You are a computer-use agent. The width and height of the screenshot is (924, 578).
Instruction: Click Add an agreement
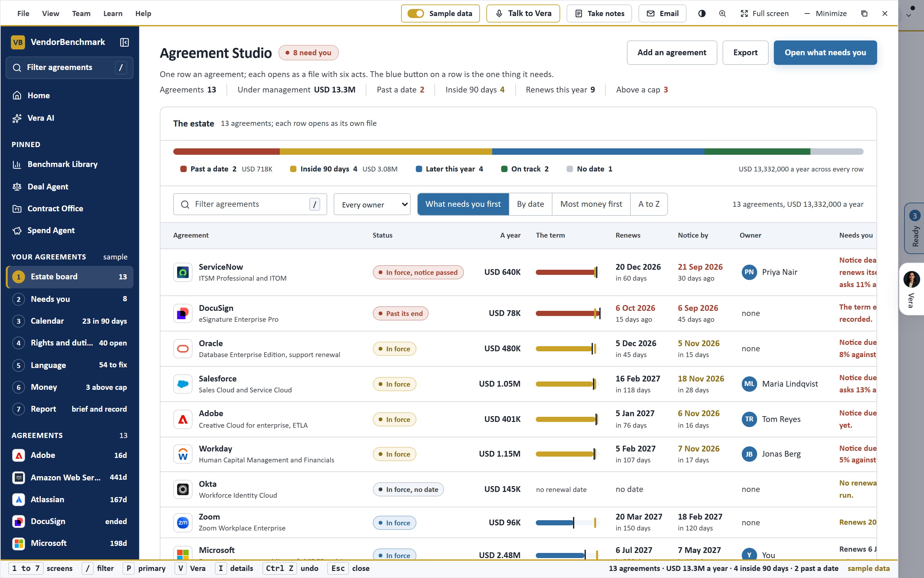point(672,53)
